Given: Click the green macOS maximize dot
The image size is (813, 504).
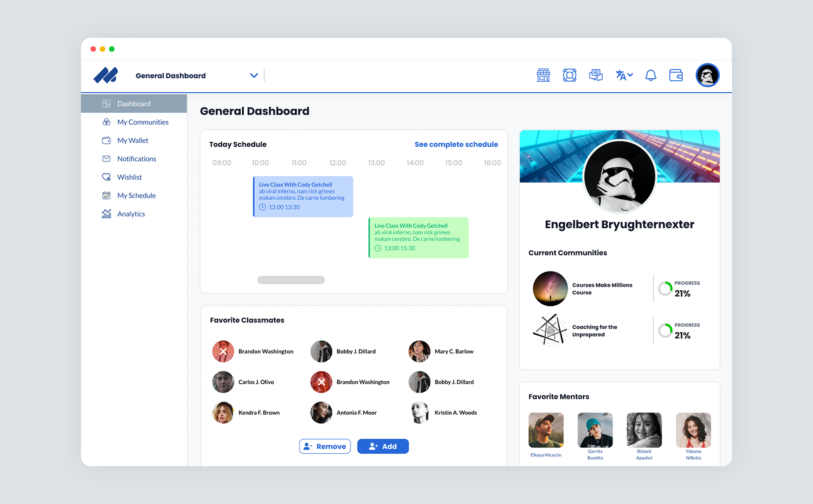Looking at the screenshot, I should [x=112, y=49].
